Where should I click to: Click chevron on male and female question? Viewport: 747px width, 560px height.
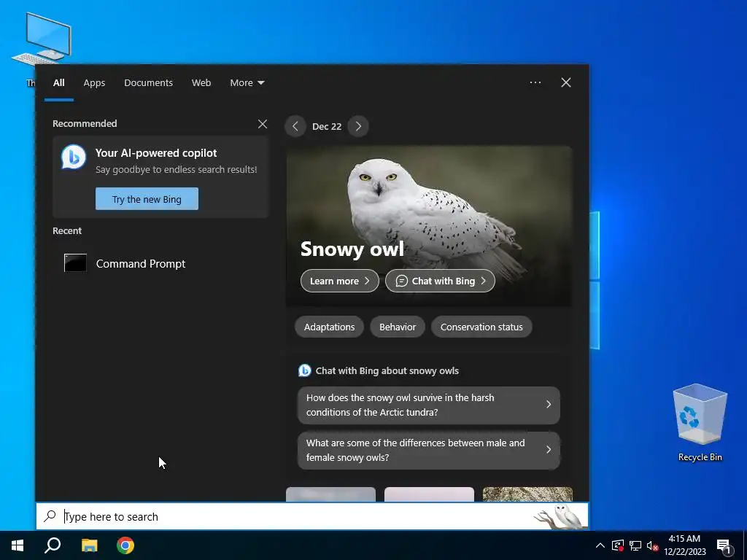click(549, 450)
